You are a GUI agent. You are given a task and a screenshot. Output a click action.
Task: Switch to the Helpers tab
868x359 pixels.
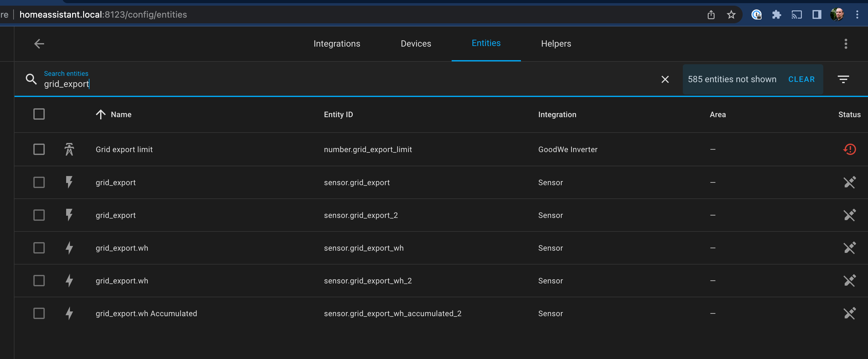tap(556, 43)
